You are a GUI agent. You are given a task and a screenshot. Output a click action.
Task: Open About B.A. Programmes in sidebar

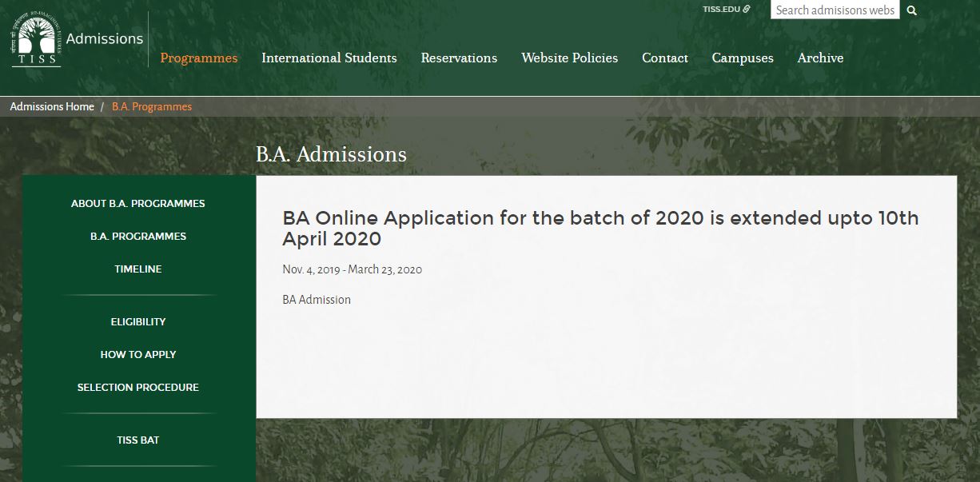[x=137, y=203]
